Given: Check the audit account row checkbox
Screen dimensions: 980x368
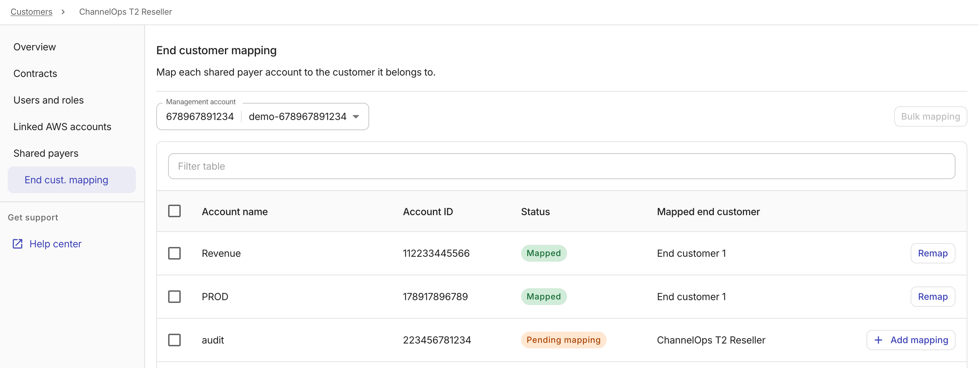Looking at the screenshot, I should (175, 340).
